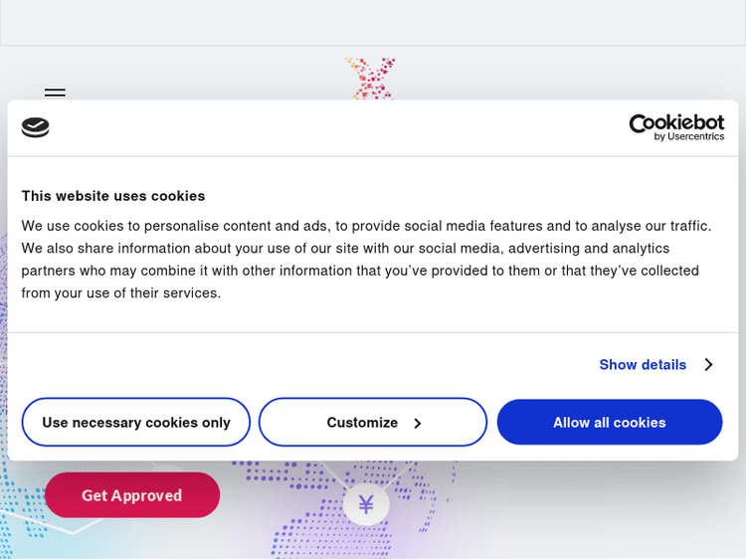The height and width of the screenshot is (560, 746).
Task: Open the Cookiebot wordmark logo link
Action: click(676, 122)
